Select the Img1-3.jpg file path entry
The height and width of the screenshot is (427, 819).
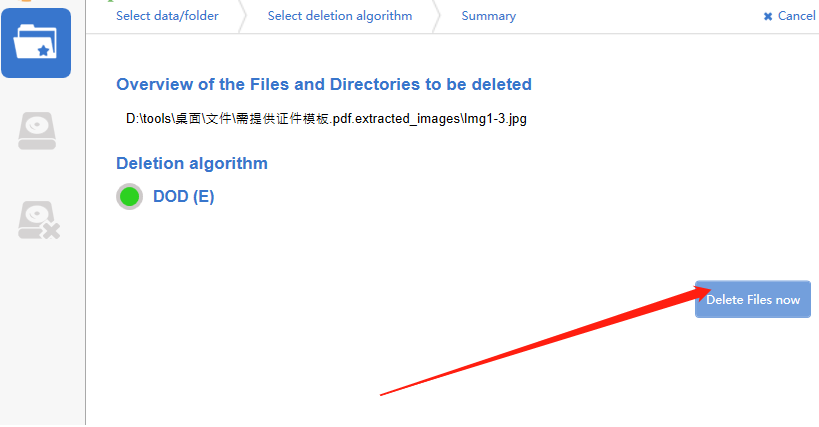tap(326, 119)
